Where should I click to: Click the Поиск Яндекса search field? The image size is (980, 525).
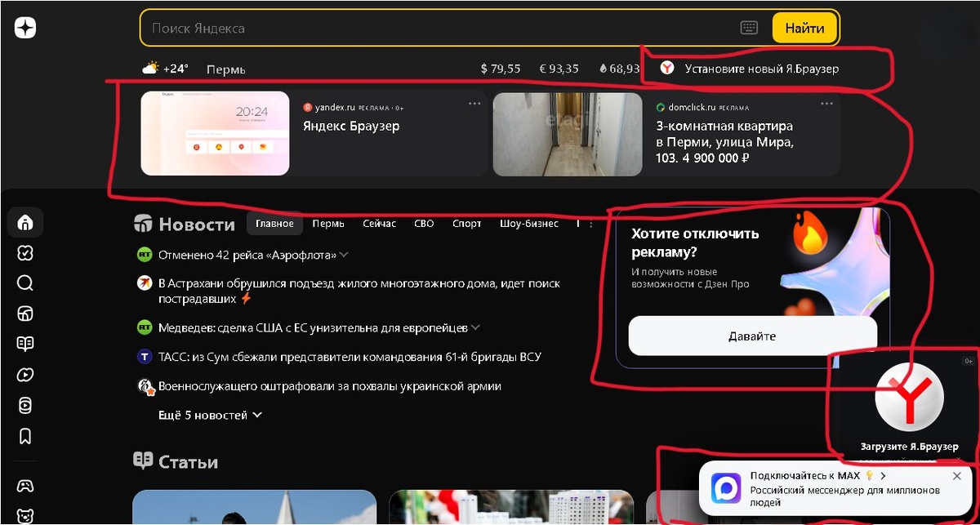click(441, 28)
